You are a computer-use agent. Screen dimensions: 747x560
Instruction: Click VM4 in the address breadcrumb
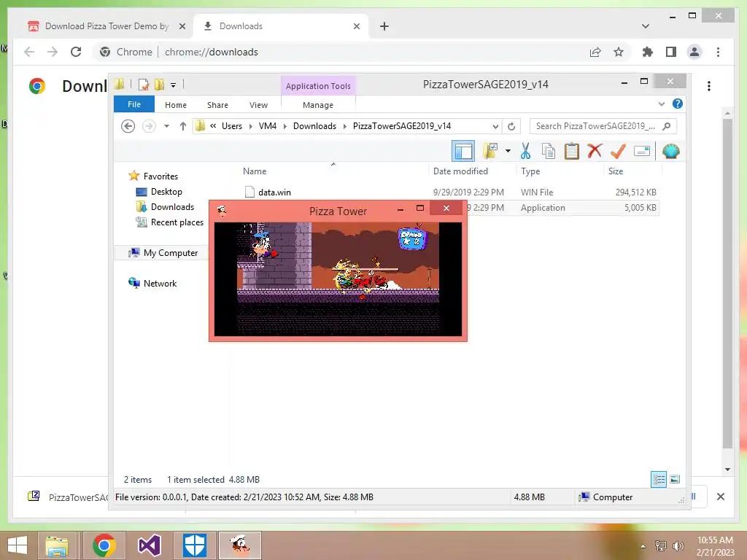(x=267, y=126)
